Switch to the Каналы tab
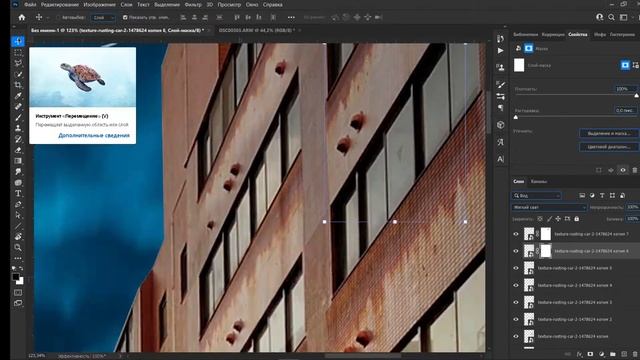The image size is (640, 360). 539,181
